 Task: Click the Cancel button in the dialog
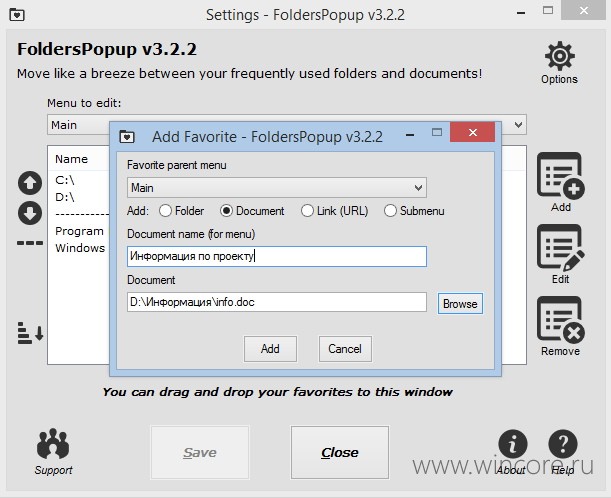[345, 349]
